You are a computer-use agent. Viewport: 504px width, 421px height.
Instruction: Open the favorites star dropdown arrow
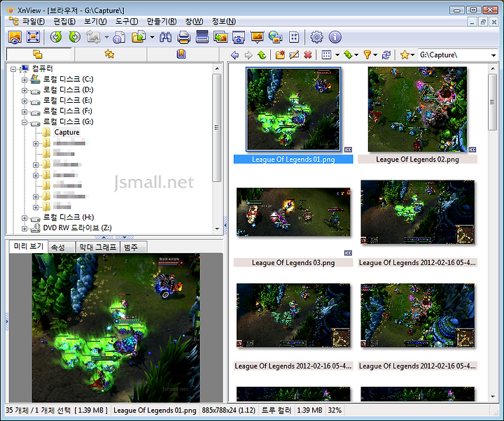[412, 55]
